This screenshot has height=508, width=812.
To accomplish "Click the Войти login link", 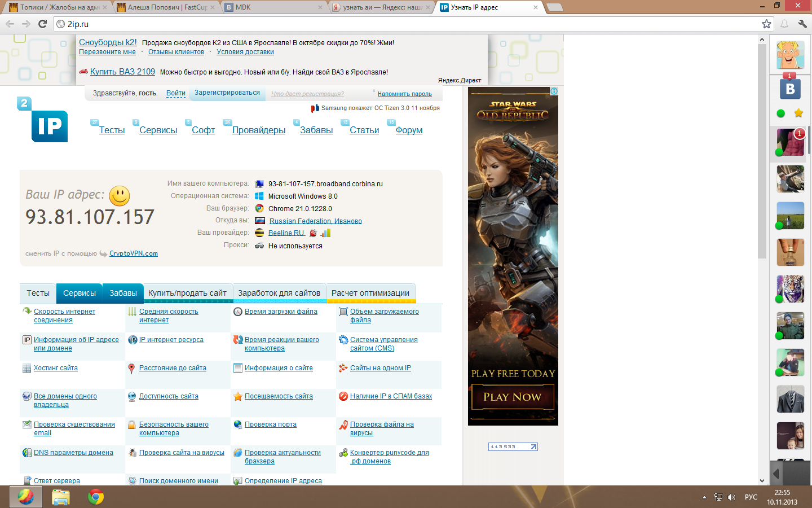I will coord(176,93).
